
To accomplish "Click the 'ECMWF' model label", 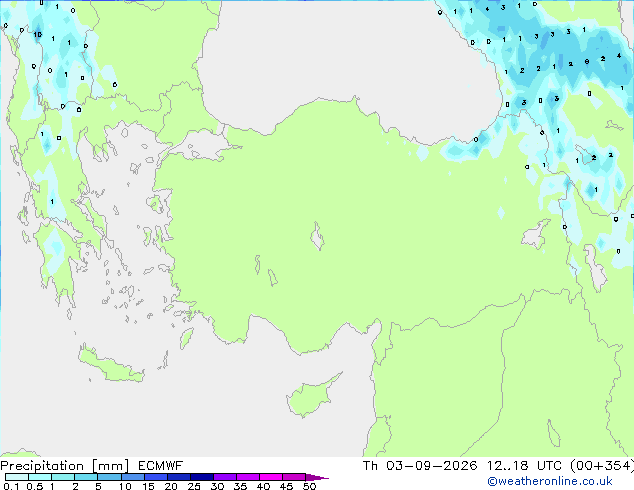I will coord(161,466).
